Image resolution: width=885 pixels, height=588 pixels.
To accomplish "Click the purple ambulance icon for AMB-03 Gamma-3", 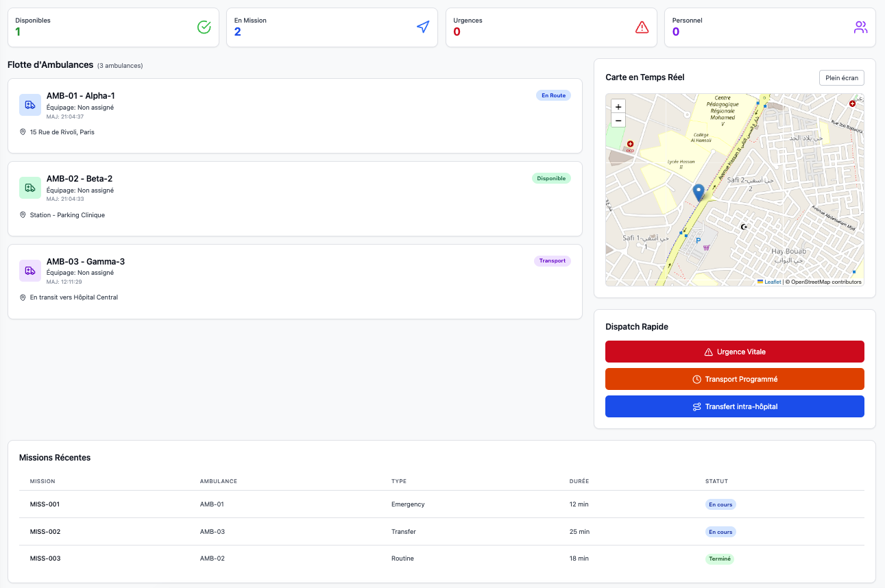I will 30,271.
